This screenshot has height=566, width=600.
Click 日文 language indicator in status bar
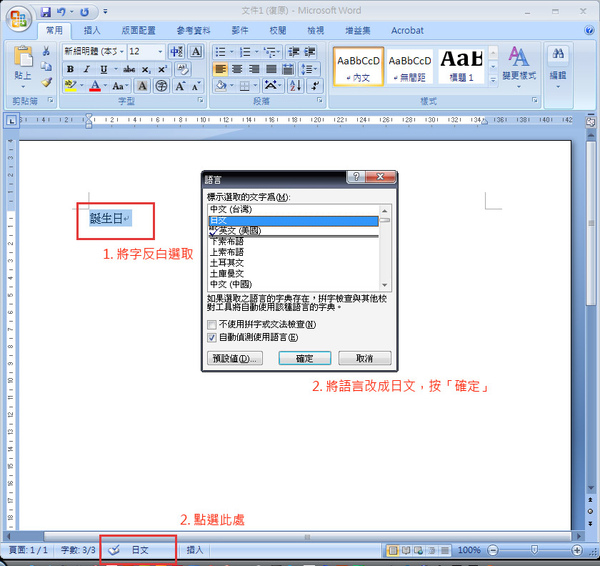[x=140, y=550]
